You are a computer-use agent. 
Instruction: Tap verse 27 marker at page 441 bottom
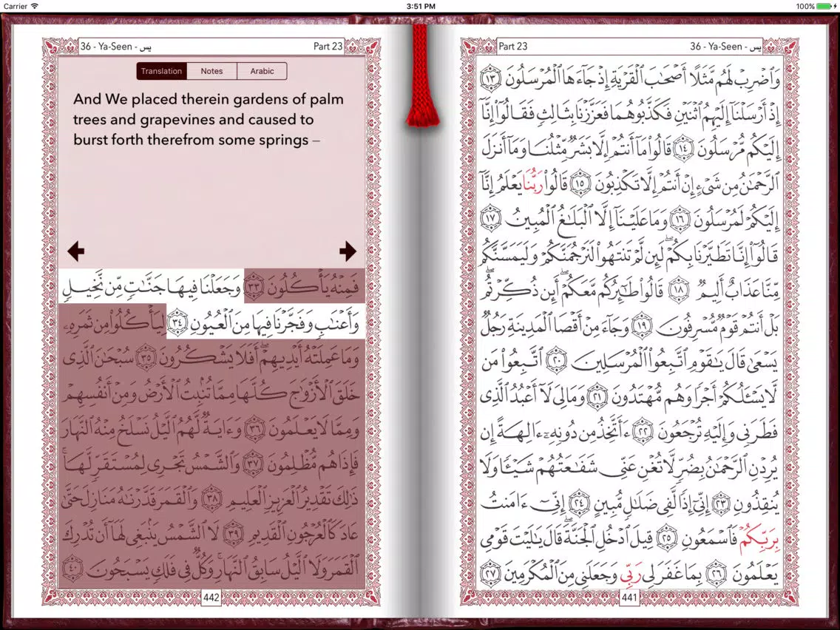tap(490, 572)
